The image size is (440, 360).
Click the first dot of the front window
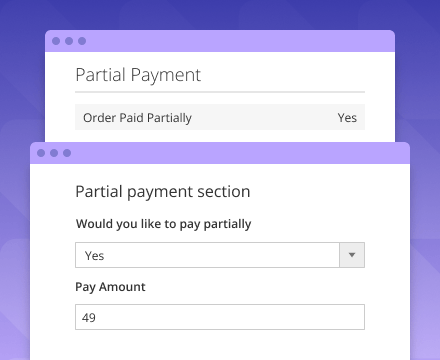[x=41, y=153]
